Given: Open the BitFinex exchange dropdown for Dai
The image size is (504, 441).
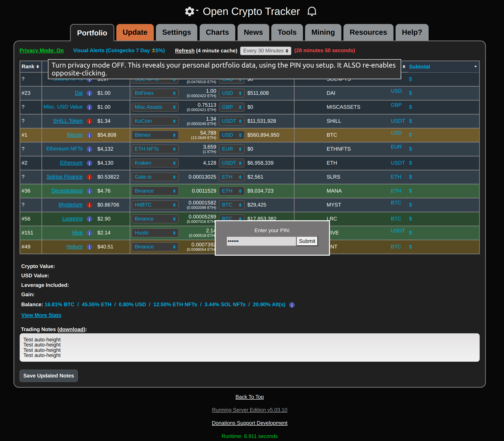Looking at the screenshot, I should (x=155, y=93).
